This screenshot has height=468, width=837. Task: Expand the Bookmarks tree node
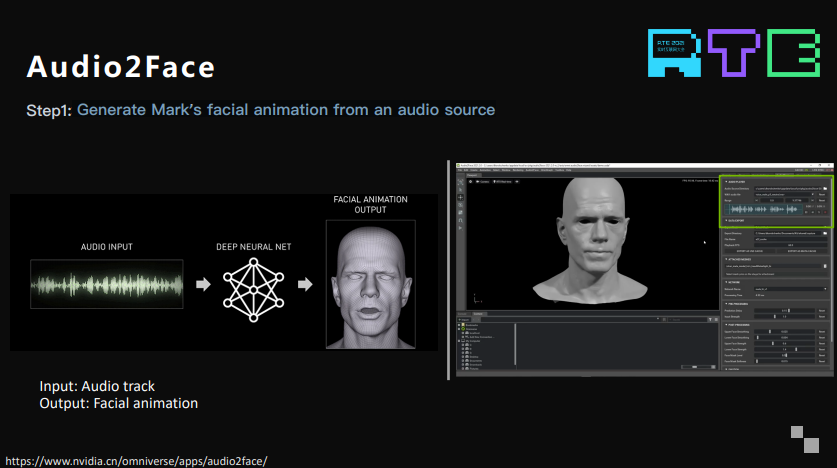coord(459,325)
